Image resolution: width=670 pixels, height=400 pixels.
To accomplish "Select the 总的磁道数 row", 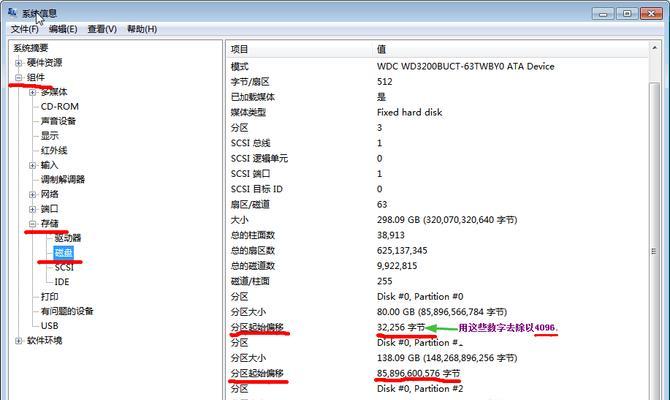I will pyautogui.click(x=437, y=266).
